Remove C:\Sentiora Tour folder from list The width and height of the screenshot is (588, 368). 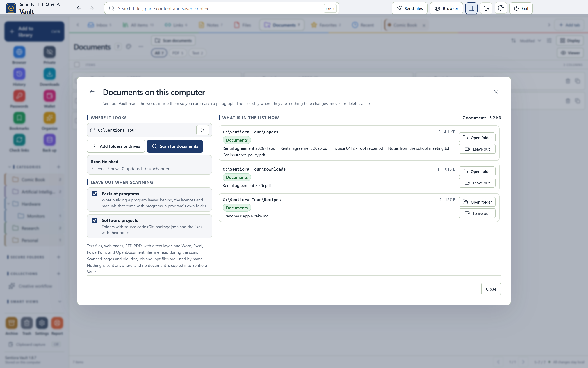pos(202,130)
